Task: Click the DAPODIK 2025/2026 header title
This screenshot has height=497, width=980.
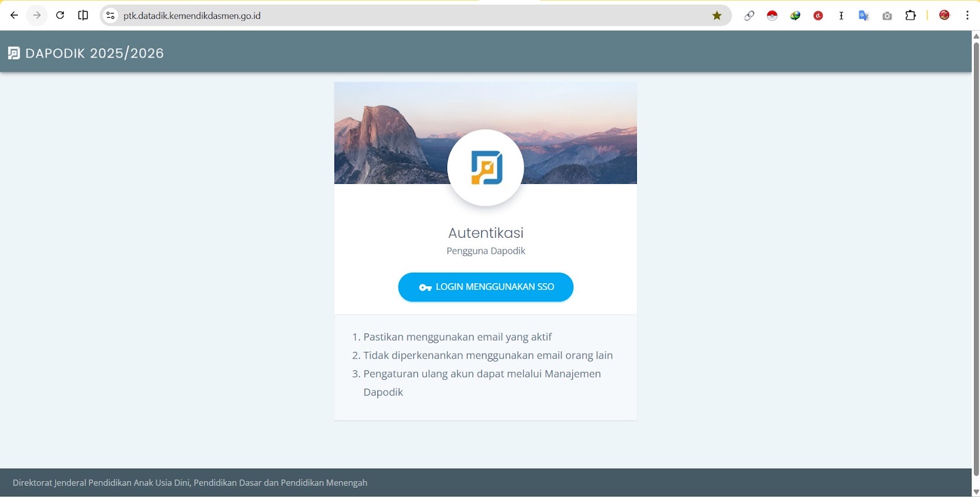Action: click(x=94, y=53)
